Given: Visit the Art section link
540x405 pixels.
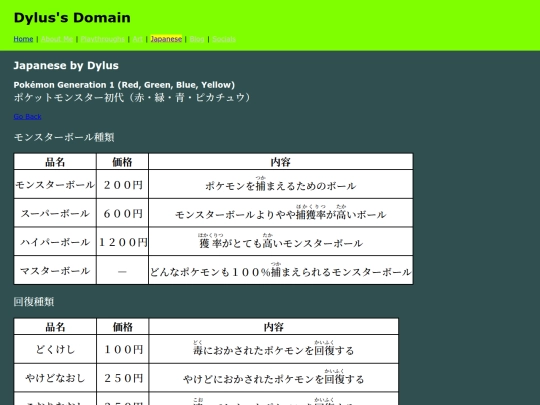Looking at the screenshot, I should 137,39.
